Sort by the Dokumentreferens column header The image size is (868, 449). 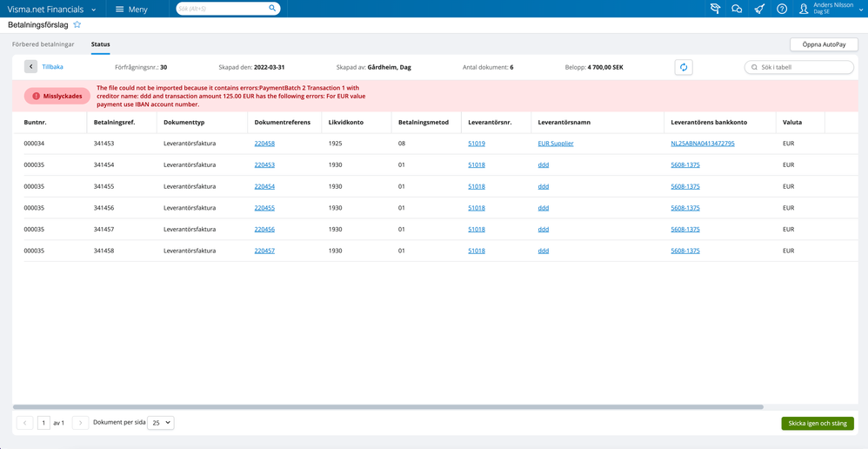283,122
